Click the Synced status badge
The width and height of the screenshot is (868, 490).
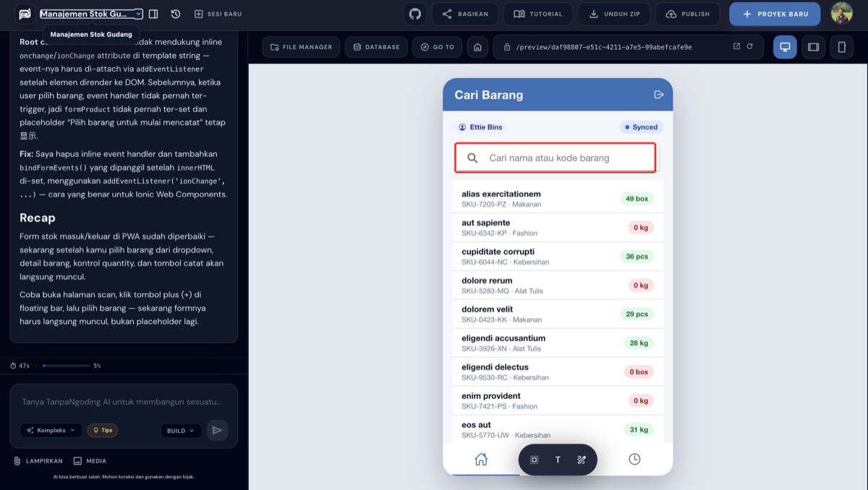coord(641,127)
